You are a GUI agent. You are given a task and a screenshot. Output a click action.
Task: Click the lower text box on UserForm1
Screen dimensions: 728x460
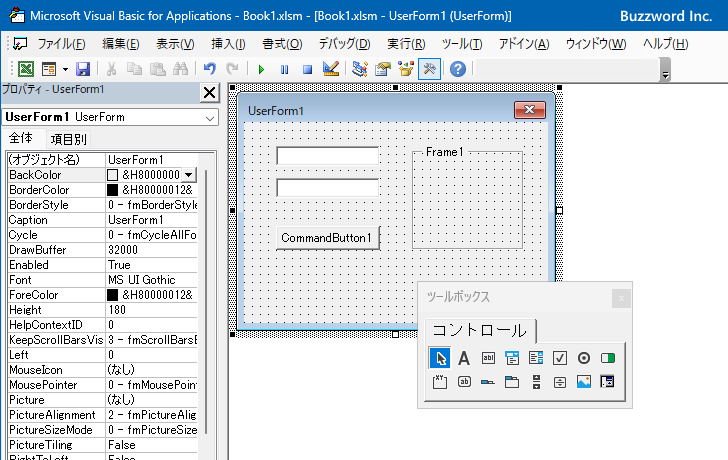[x=327, y=188]
